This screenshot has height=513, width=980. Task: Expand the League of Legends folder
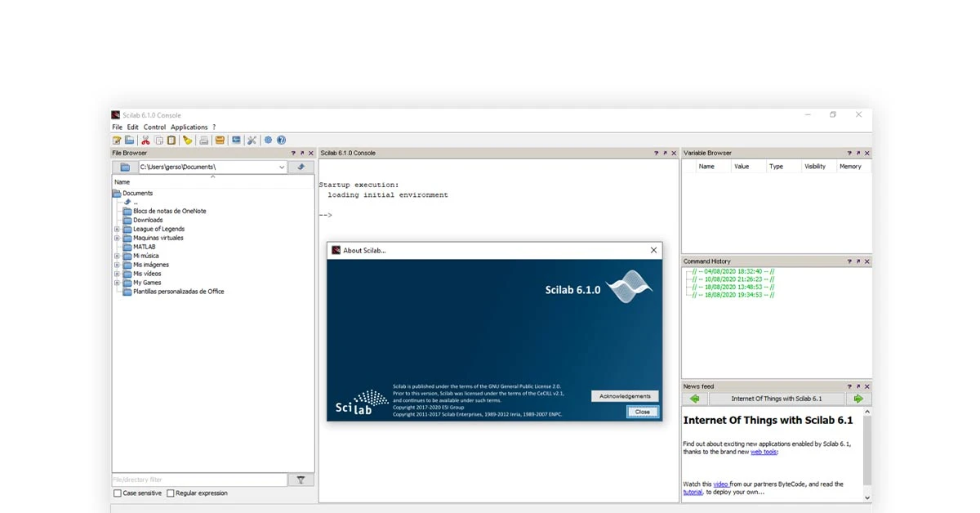pyautogui.click(x=117, y=230)
